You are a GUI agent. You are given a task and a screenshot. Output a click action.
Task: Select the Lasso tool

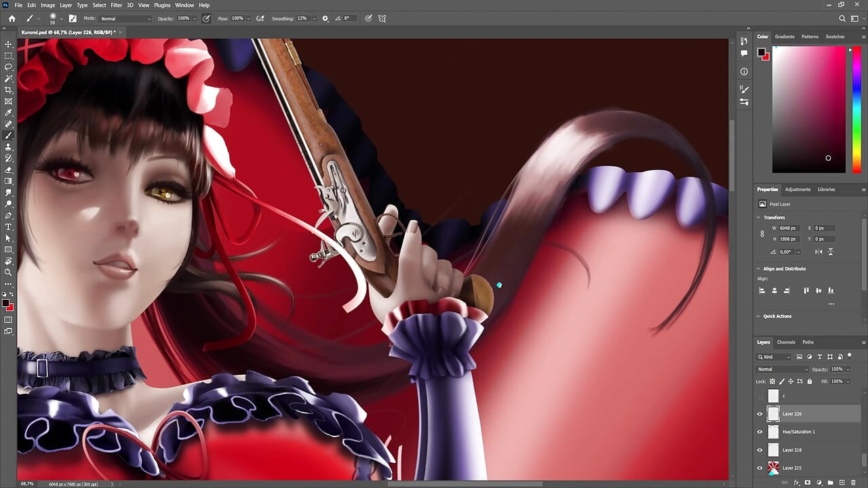9,67
